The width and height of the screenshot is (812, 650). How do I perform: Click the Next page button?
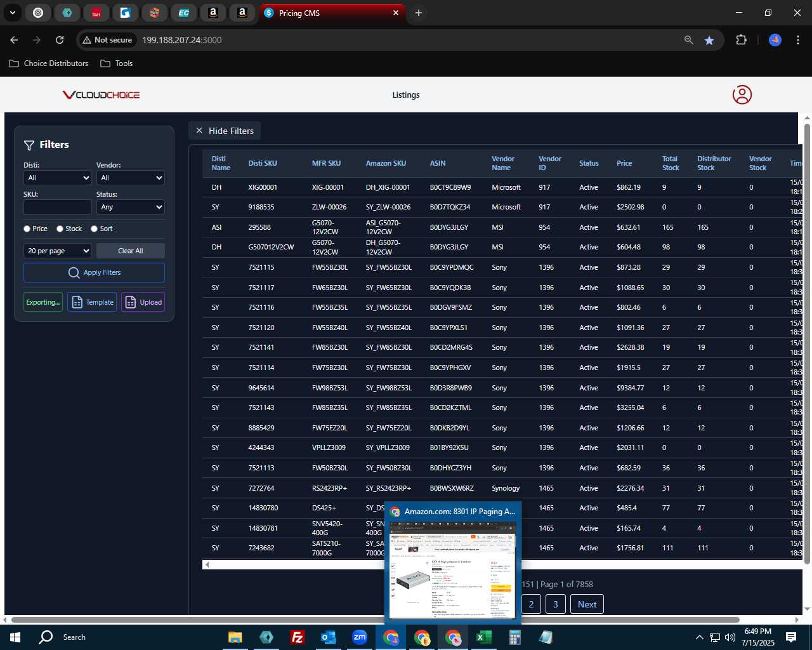(587, 604)
